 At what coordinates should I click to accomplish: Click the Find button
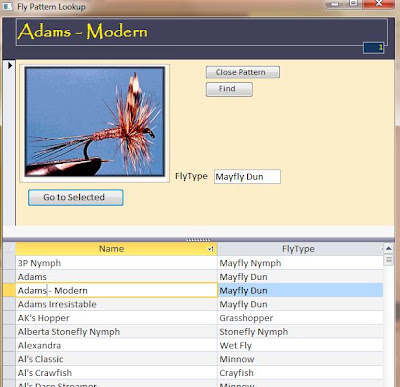click(229, 89)
